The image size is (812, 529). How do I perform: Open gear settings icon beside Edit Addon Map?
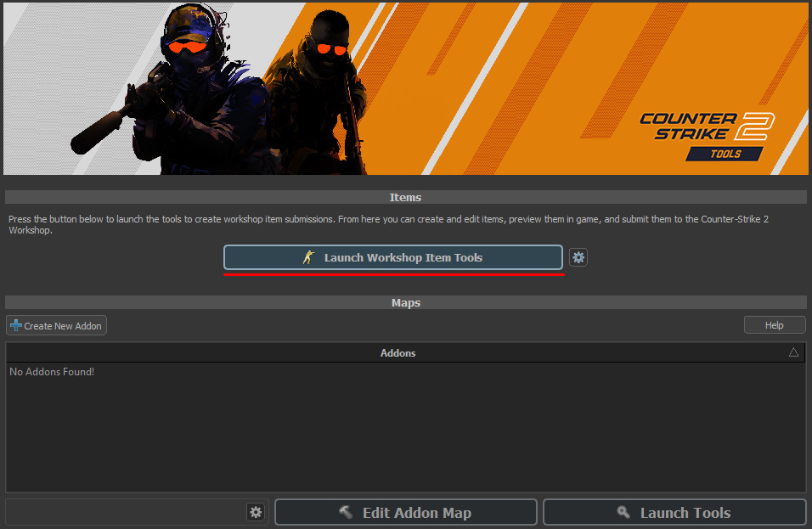pyautogui.click(x=256, y=512)
